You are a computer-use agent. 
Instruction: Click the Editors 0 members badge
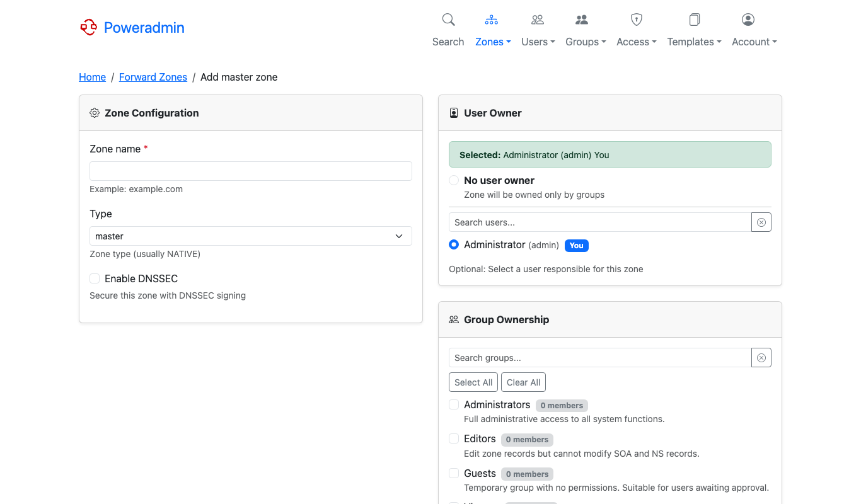(x=527, y=440)
